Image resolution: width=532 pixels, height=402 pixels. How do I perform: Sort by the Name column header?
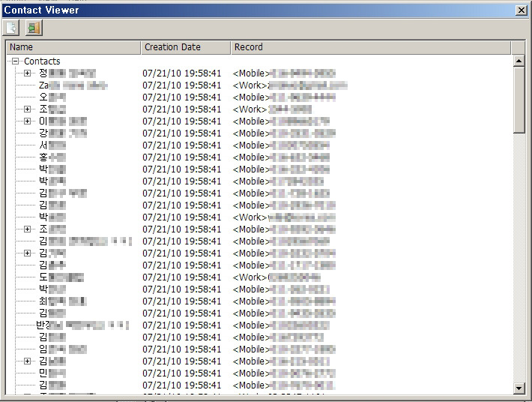[73, 47]
